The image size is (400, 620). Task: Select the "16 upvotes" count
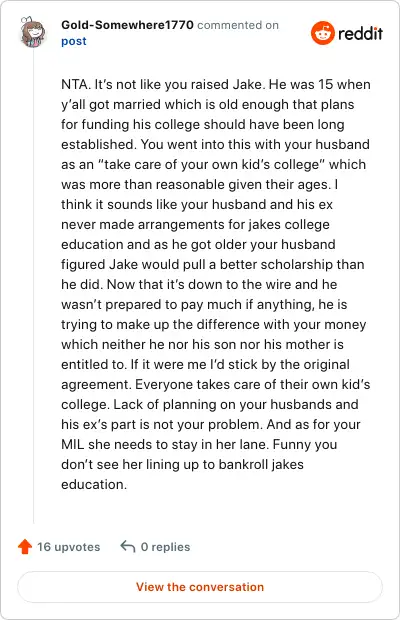[x=68, y=547]
